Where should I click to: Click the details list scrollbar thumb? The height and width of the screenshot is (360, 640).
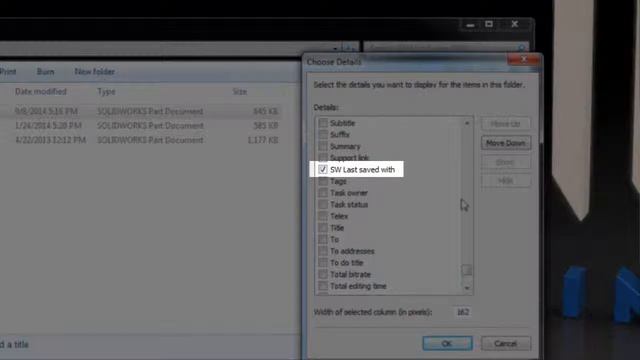pyautogui.click(x=467, y=270)
